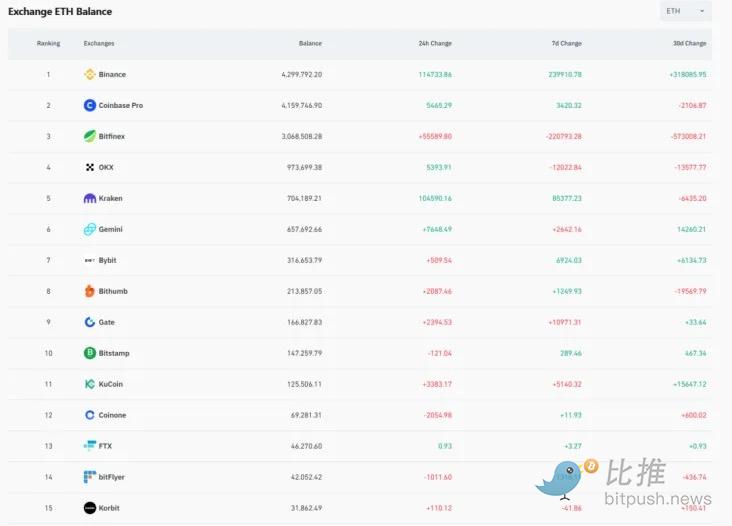Open the ETH currency dropdown
This screenshot has width=732, height=526.
[685, 11]
